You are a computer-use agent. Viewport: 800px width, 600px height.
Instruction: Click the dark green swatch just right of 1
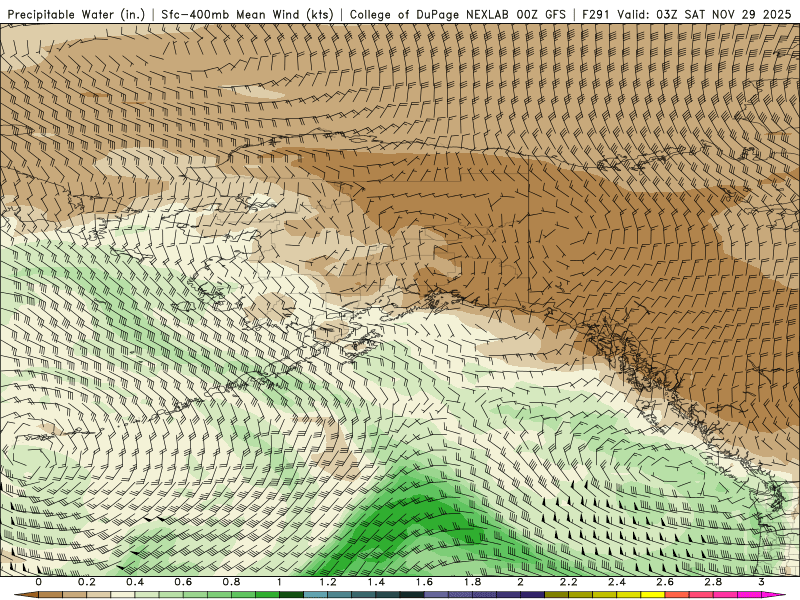click(291, 595)
